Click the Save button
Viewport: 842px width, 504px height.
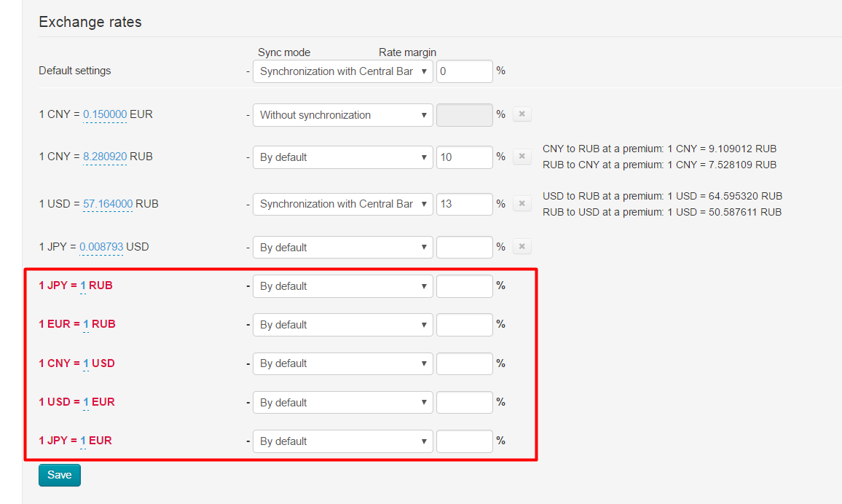60,475
